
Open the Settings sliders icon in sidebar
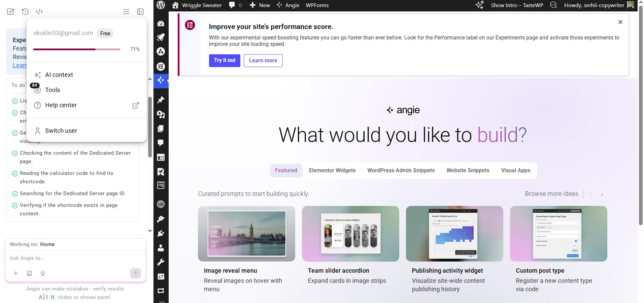point(161,277)
